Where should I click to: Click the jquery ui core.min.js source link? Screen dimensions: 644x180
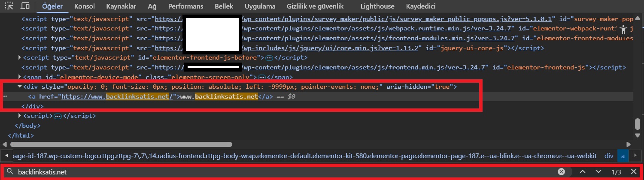coord(331,48)
